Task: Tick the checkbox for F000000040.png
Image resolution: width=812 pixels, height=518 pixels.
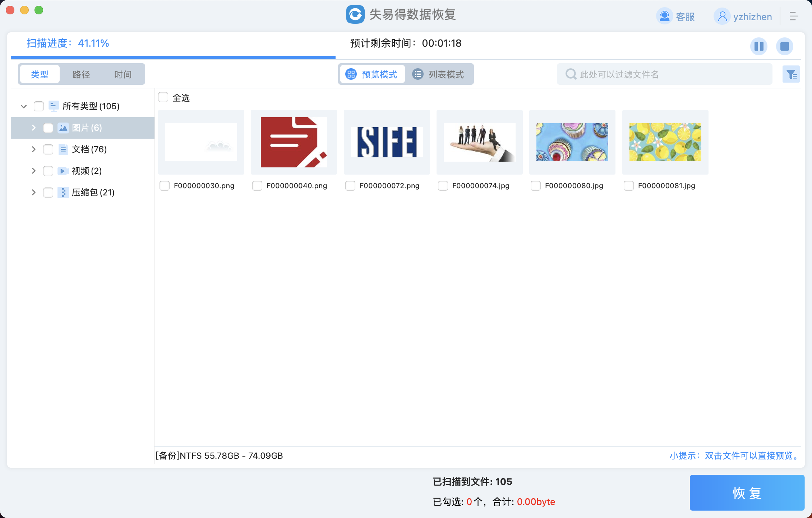Action: [257, 186]
